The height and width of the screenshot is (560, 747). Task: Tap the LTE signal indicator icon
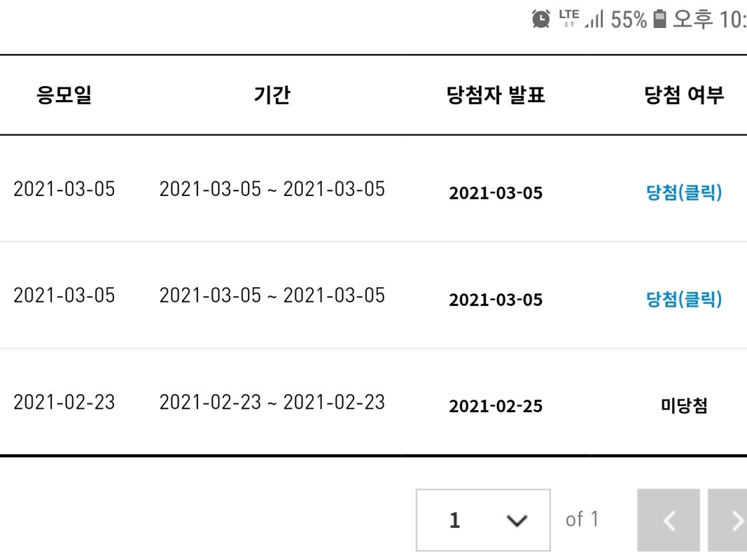pos(568,18)
